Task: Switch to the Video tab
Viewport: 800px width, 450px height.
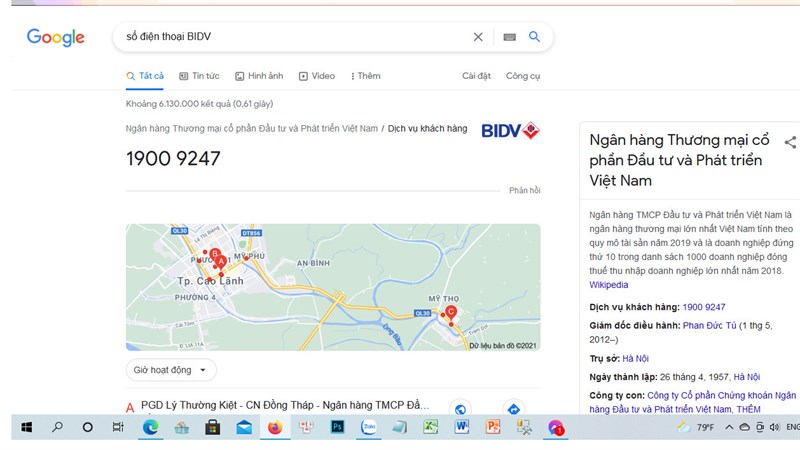Action: 317,76
